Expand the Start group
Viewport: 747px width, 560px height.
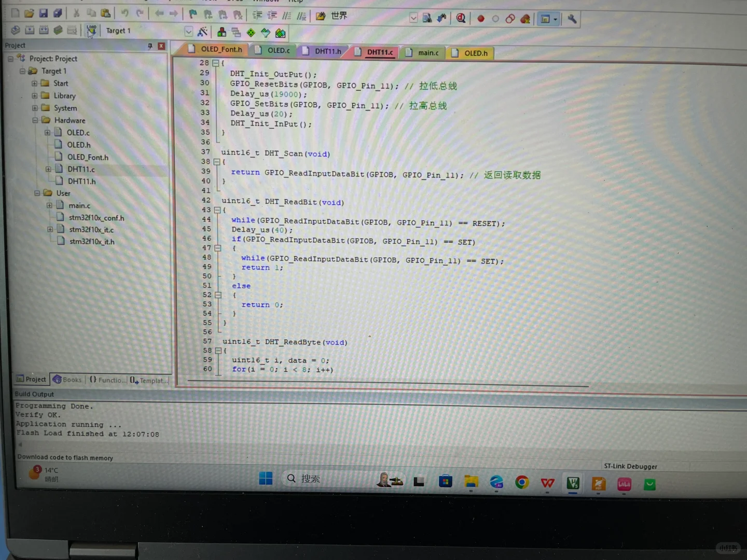pos(34,83)
